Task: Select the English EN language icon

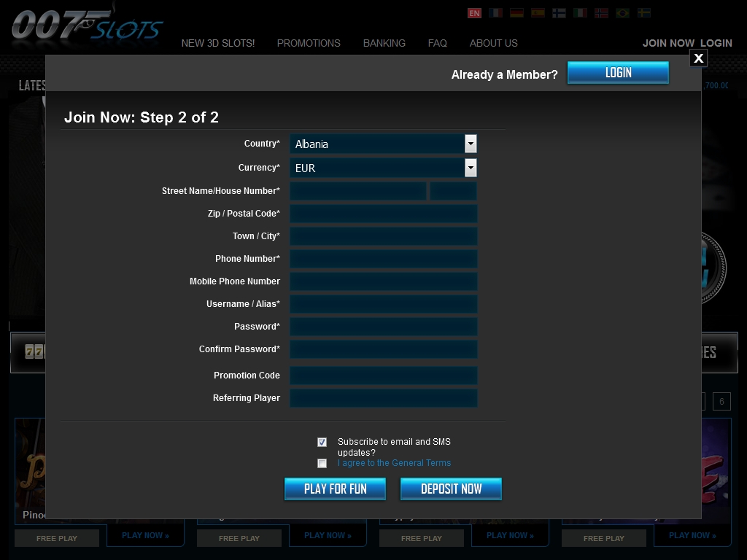Action: coord(474,13)
